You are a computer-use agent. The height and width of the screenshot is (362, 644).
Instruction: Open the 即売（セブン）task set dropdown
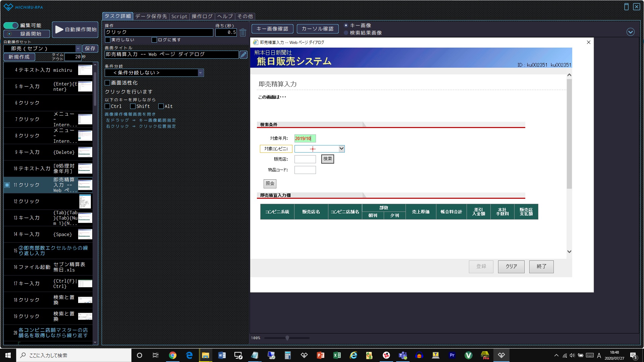78,49
